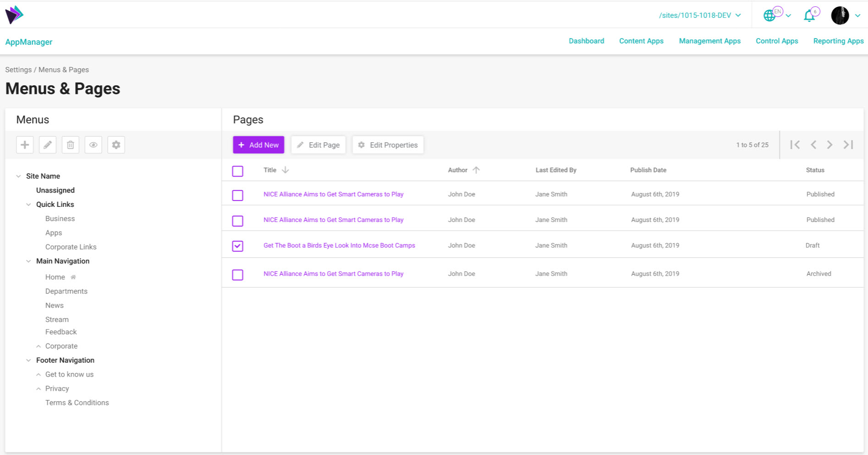Select the Corporate Links tree item

click(x=71, y=247)
